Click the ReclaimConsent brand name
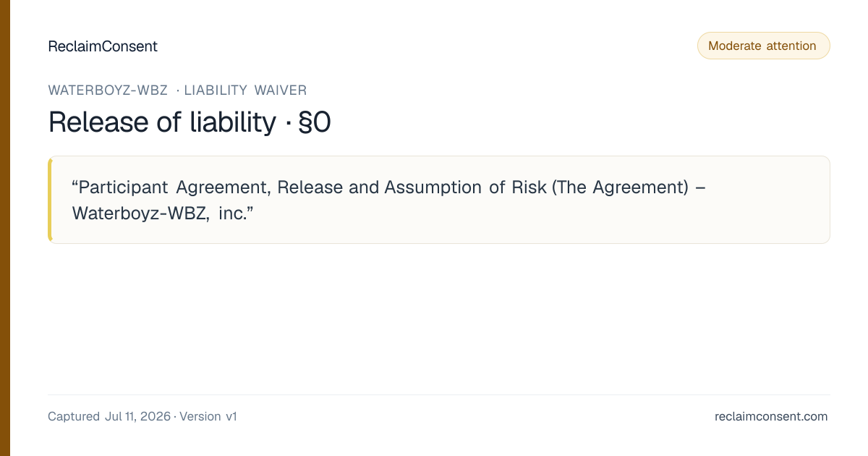 (103, 46)
